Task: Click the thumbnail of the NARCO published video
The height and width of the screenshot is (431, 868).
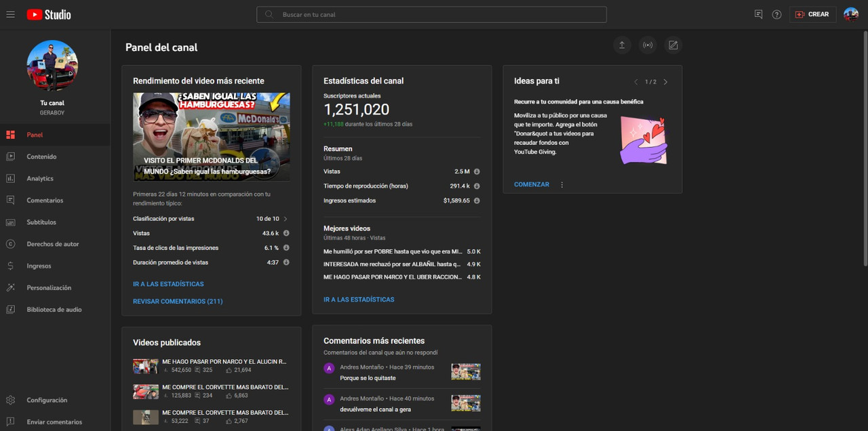Action: (146, 366)
